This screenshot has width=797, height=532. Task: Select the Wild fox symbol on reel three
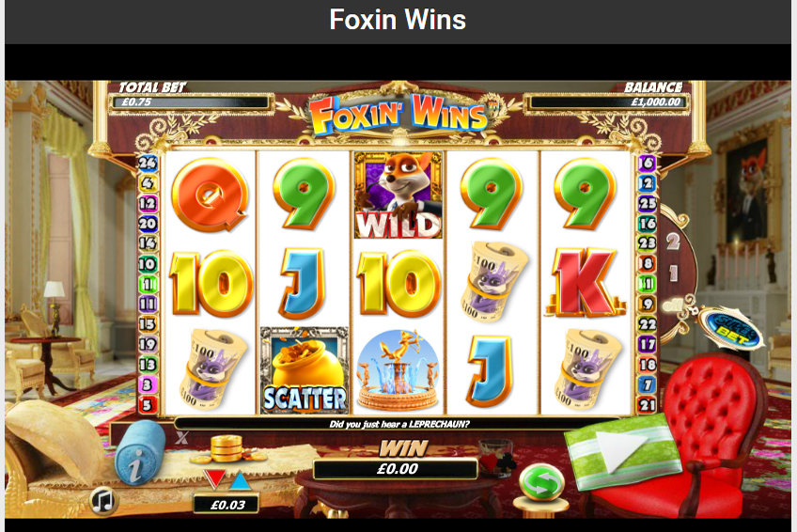point(398,196)
